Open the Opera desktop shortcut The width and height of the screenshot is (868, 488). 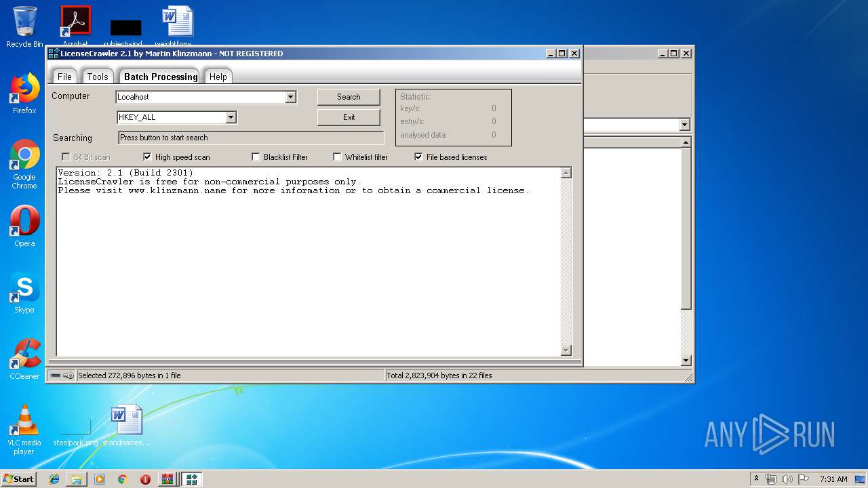[x=24, y=226]
